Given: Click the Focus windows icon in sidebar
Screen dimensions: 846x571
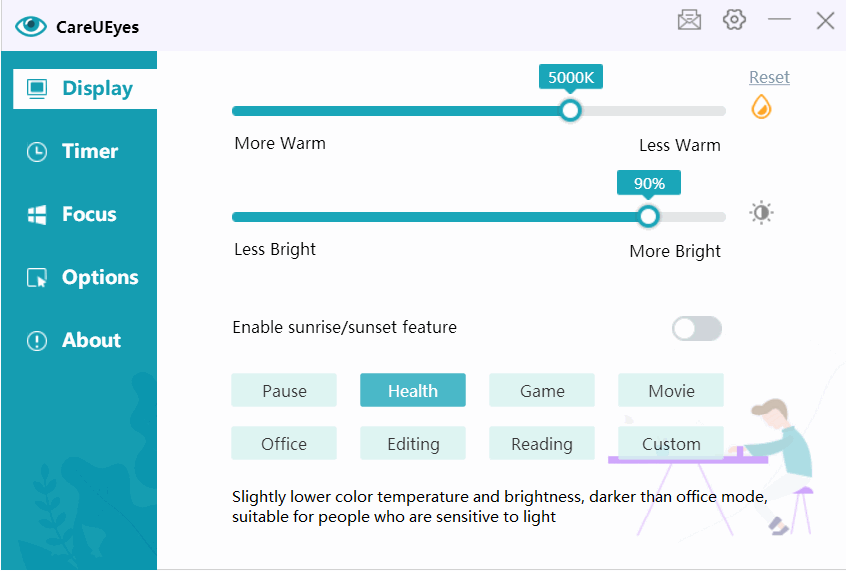Looking at the screenshot, I should click(37, 215).
